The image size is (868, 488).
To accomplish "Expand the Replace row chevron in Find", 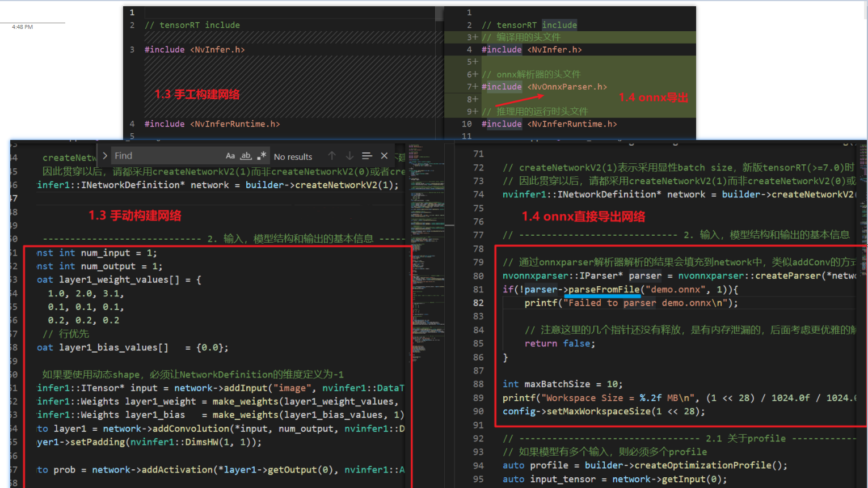I will point(105,156).
